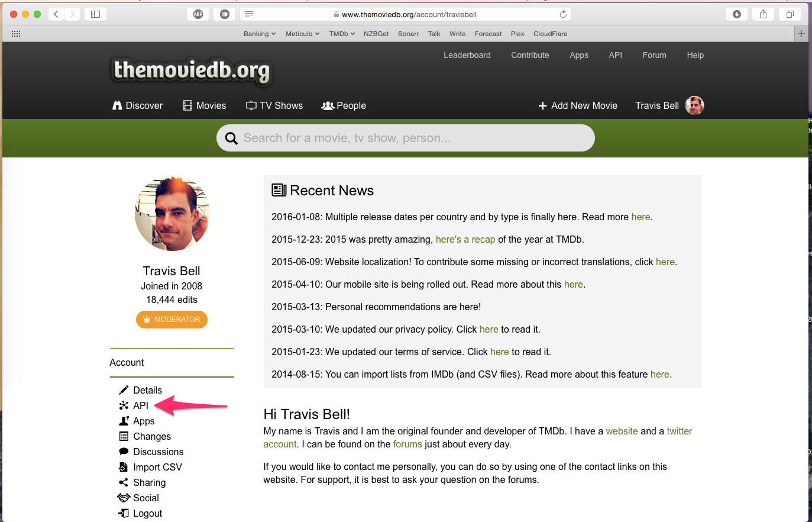Open the Safari downloads icon

click(736, 14)
